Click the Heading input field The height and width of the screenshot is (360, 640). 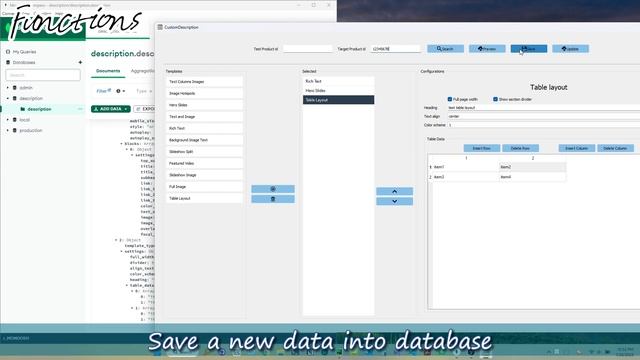tap(543, 108)
